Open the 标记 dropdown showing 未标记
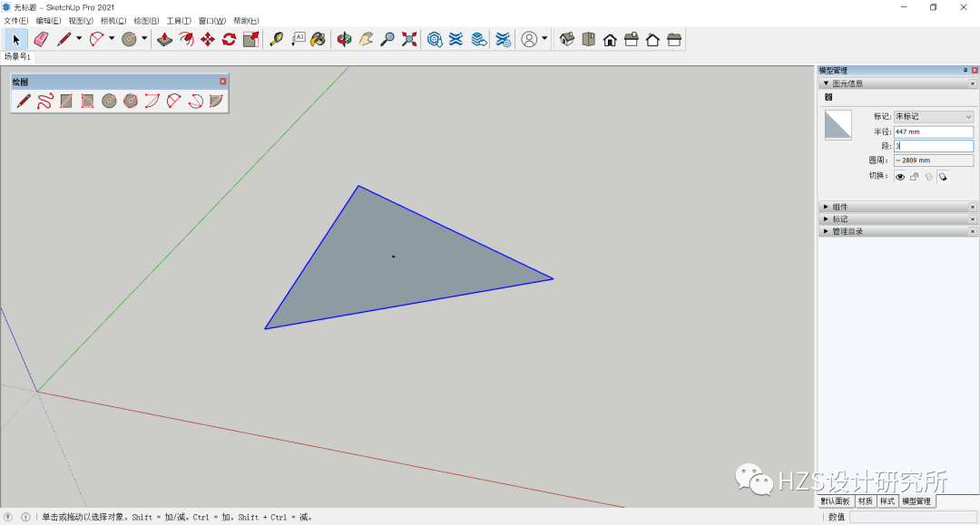 tap(934, 116)
